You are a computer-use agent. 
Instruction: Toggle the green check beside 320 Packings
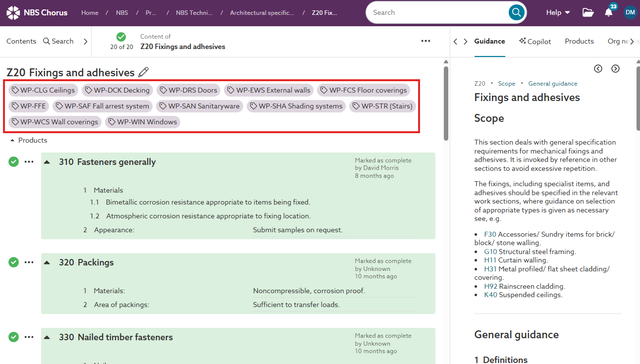[x=13, y=262]
